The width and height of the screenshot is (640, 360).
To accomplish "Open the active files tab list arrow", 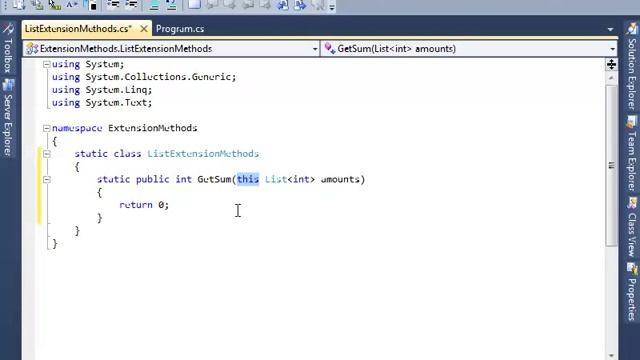I will 610,29.
